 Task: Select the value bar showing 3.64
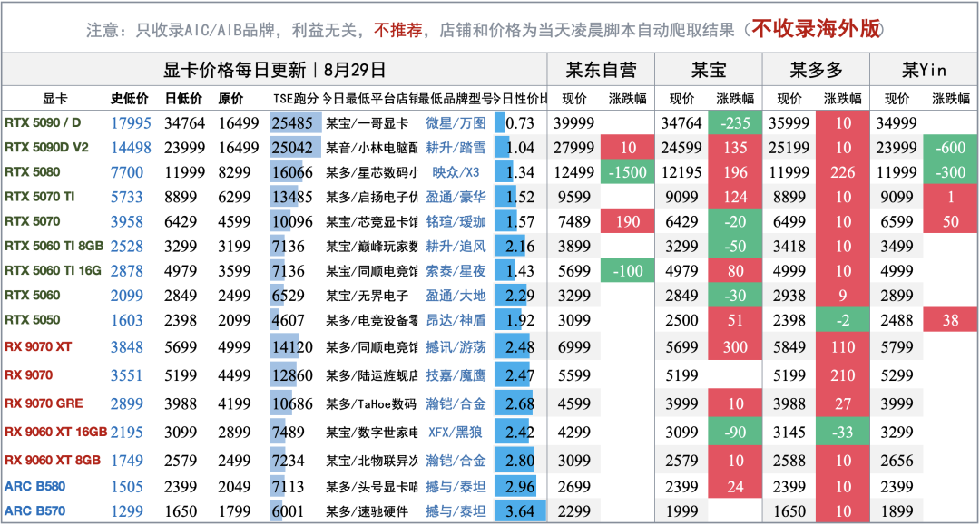(x=520, y=511)
